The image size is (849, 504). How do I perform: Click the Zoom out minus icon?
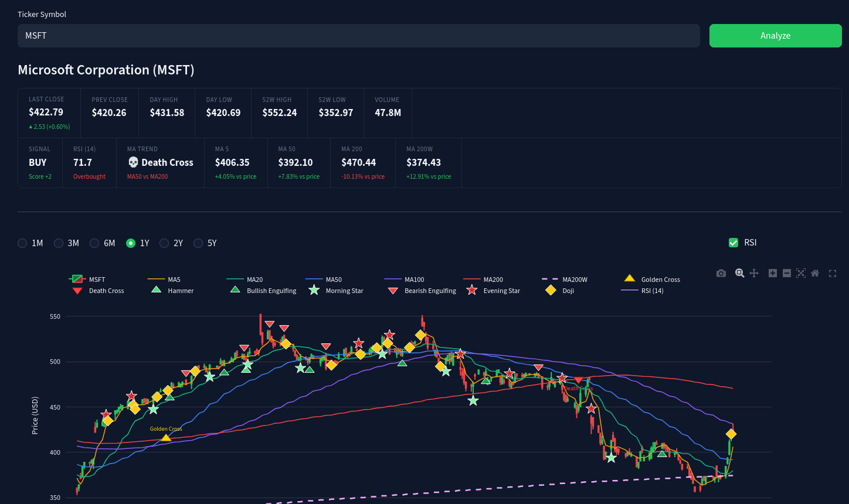tap(787, 273)
